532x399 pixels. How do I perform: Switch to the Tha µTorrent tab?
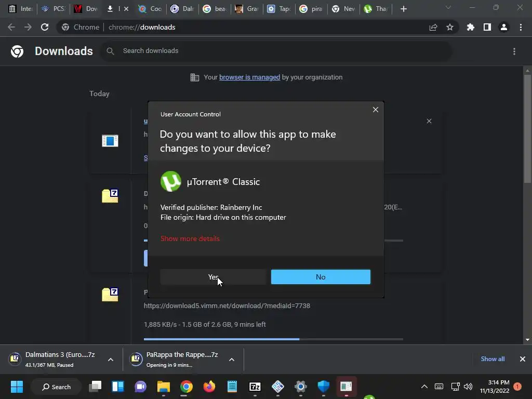pyautogui.click(x=376, y=9)
